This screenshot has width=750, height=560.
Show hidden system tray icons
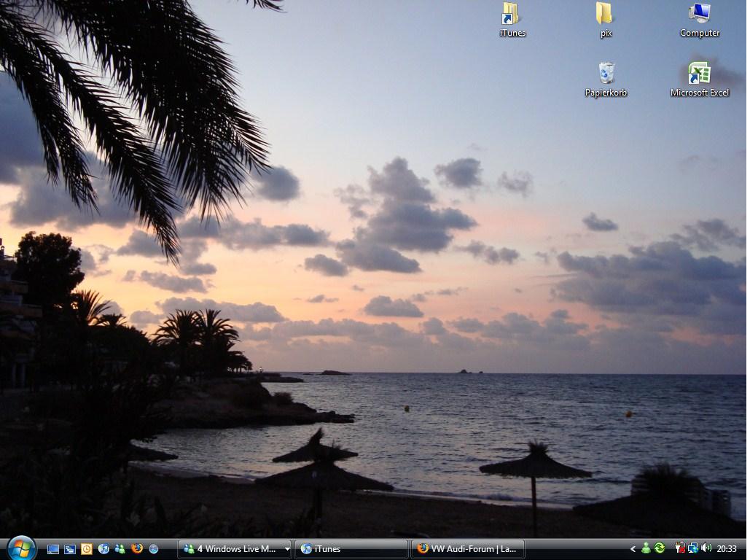coord(633,549)
